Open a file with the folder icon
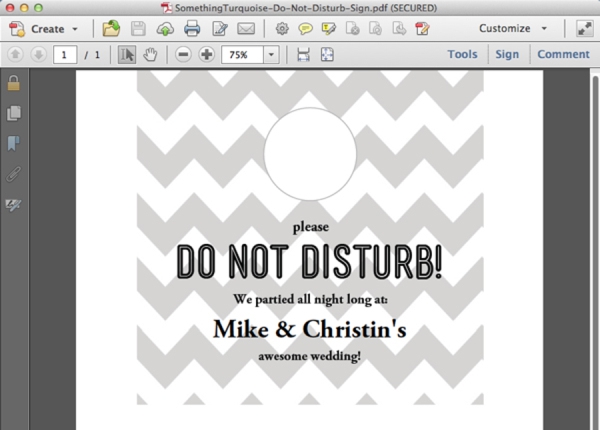Viewport: 600px width, 430px height. tap(111, 29)
